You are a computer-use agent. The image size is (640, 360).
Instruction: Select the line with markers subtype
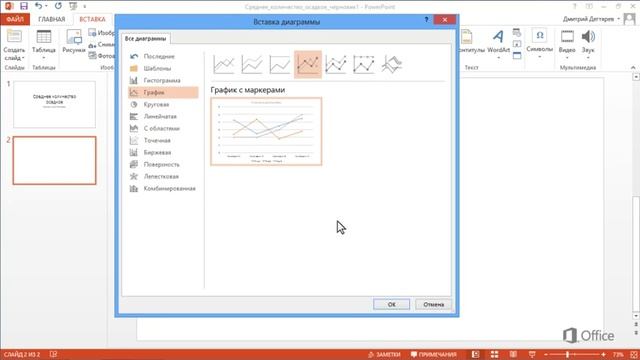click(x=308, y=64)
